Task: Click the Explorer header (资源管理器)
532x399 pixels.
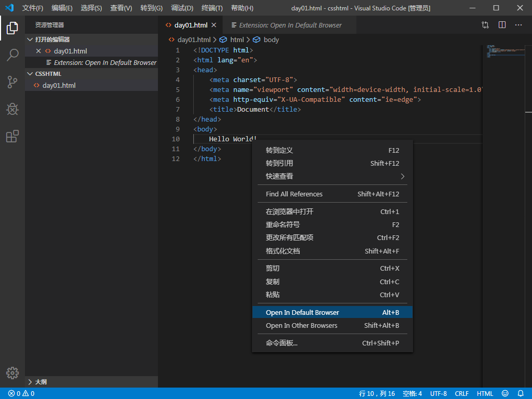Action: [x=49, y=25]
